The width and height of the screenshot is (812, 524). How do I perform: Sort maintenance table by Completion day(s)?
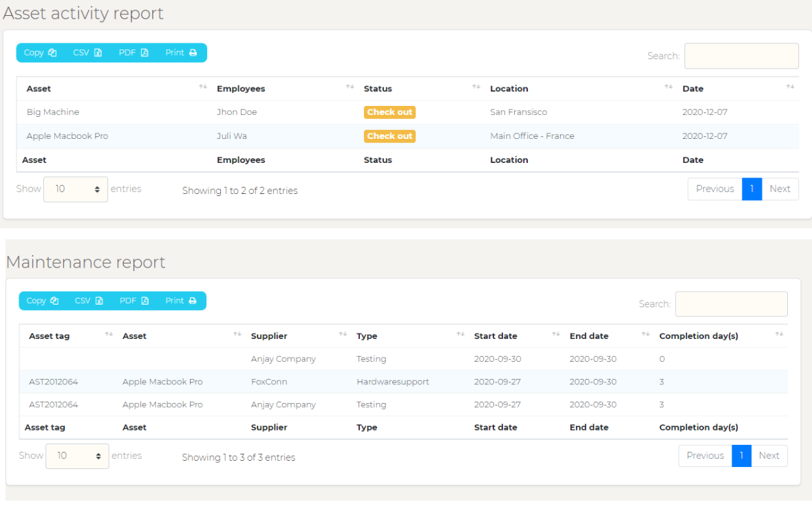coord(698,336)
